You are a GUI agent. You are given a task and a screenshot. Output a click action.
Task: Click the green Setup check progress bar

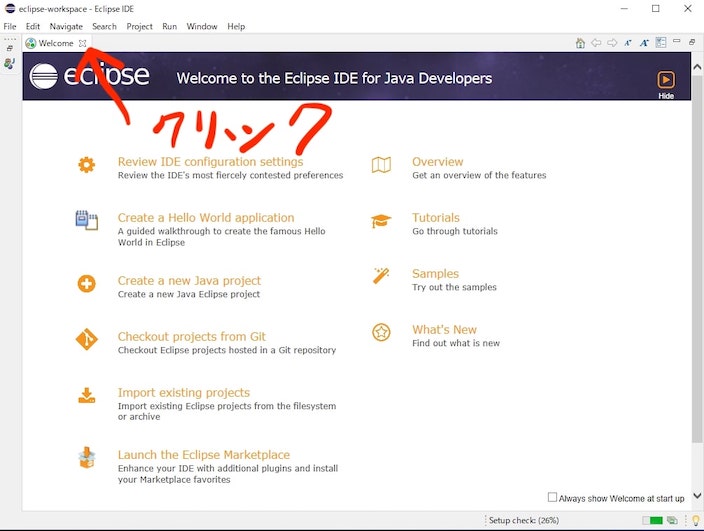tap(652, 520)
